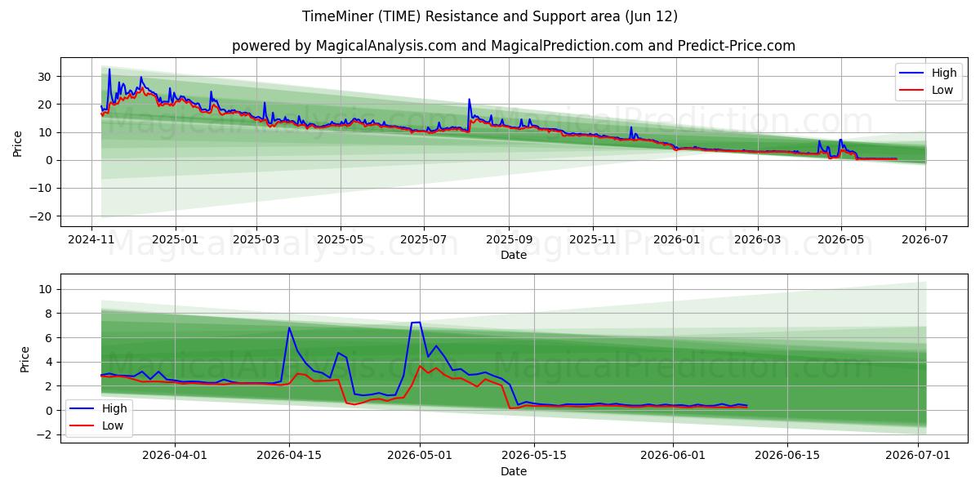The height and width of the screenshot is (490, 980).
Task: Click the '2025-07' axis label on top chart
Action: click(424, 240)
